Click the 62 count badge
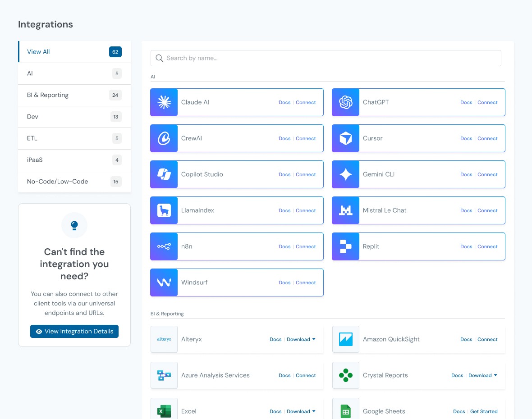 click(115, 52)
